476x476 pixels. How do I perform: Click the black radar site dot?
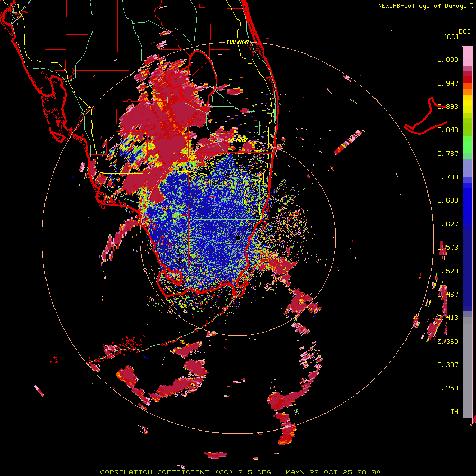238,237
